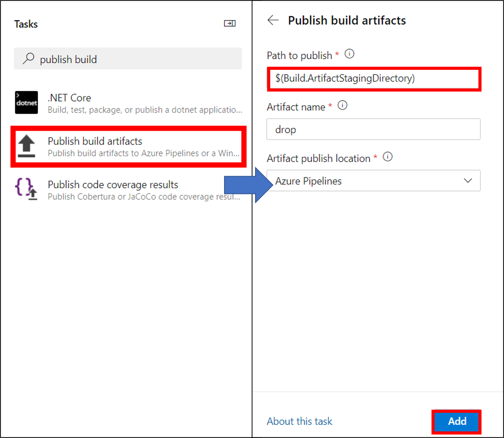Go back using the left arrow icon
The image size is (504, 438).
(x=273, y=20)
